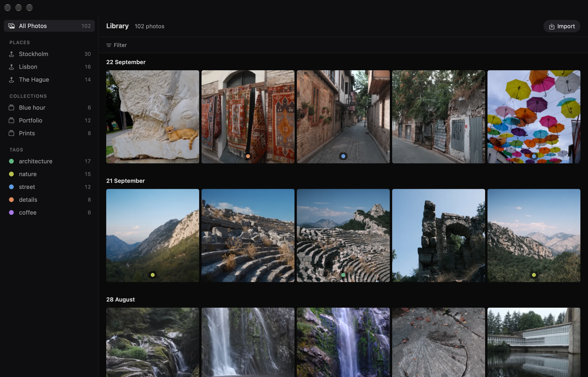Click the blue street tag dot
Screen dimensions: 588x377
click(11, 187)
